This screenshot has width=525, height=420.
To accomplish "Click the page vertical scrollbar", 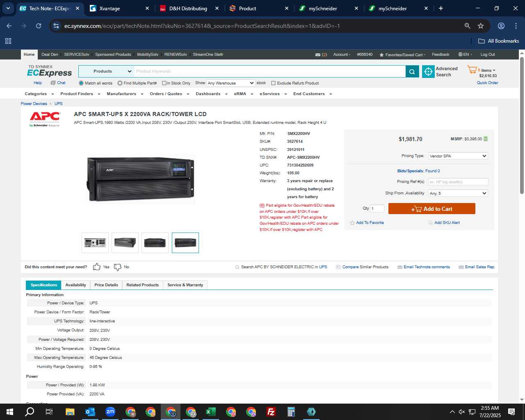I will click(x=522, y=125).
